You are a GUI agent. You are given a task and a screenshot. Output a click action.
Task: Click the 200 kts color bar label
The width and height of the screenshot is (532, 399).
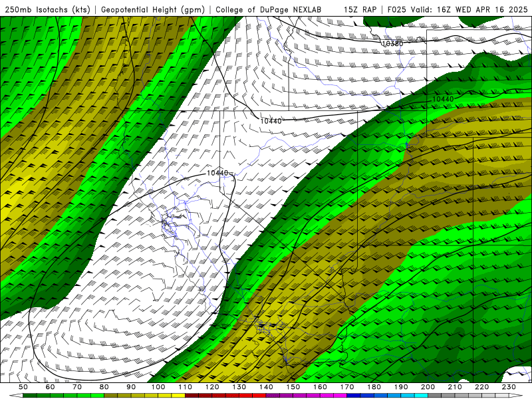click(x=428, y=387)
